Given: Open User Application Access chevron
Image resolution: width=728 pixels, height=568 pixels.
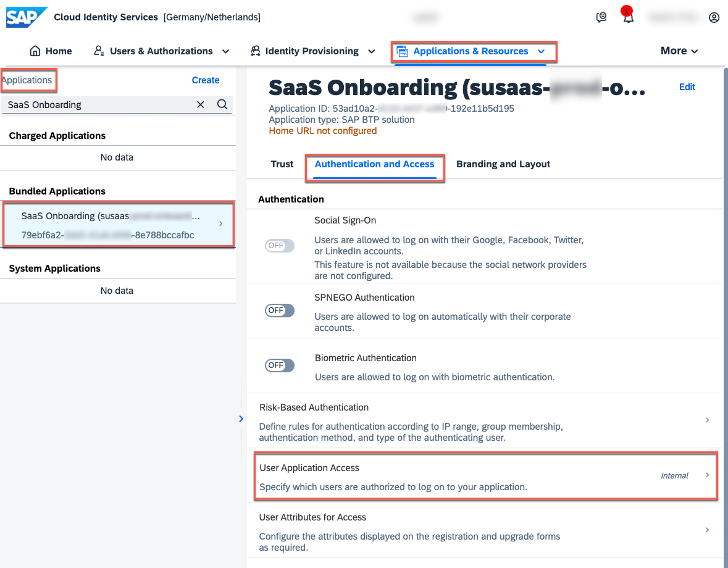Looking at the screenshot, I should [707, 475].
